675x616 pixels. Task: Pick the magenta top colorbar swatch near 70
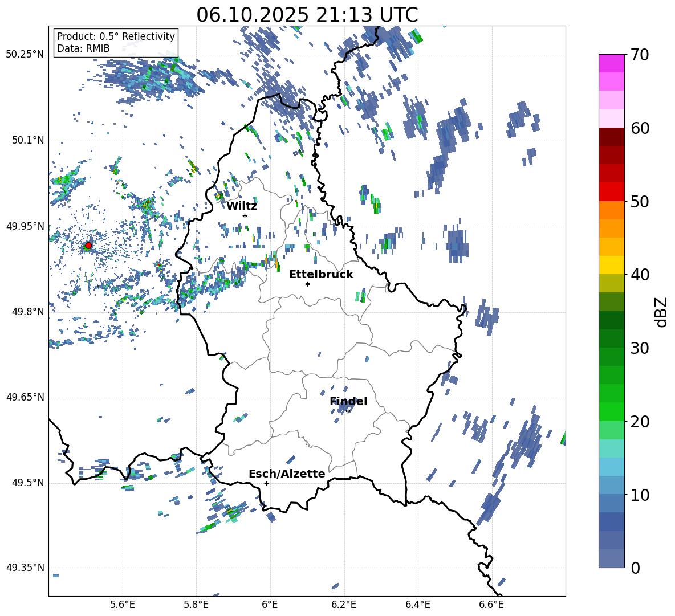tap(612, 63)
